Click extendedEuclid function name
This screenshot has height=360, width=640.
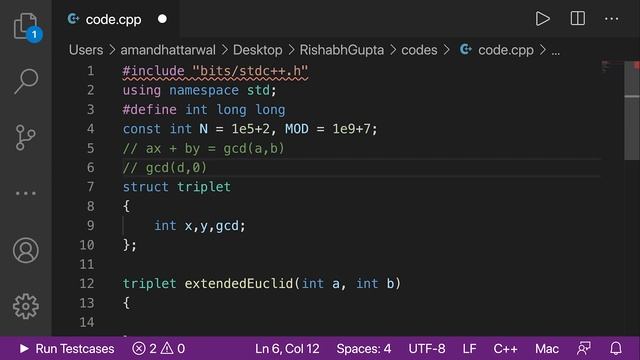(238, 283)
